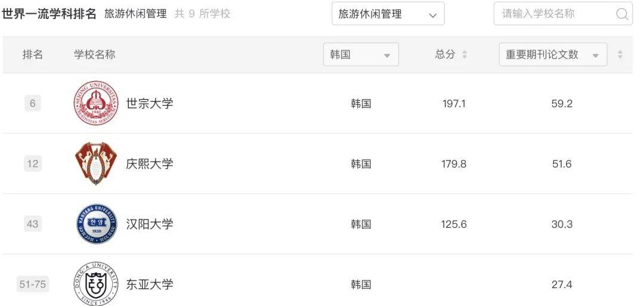Open the 重要期刊论文数 indicator dropdown
The image size is (644, 306).
(553, 54)
